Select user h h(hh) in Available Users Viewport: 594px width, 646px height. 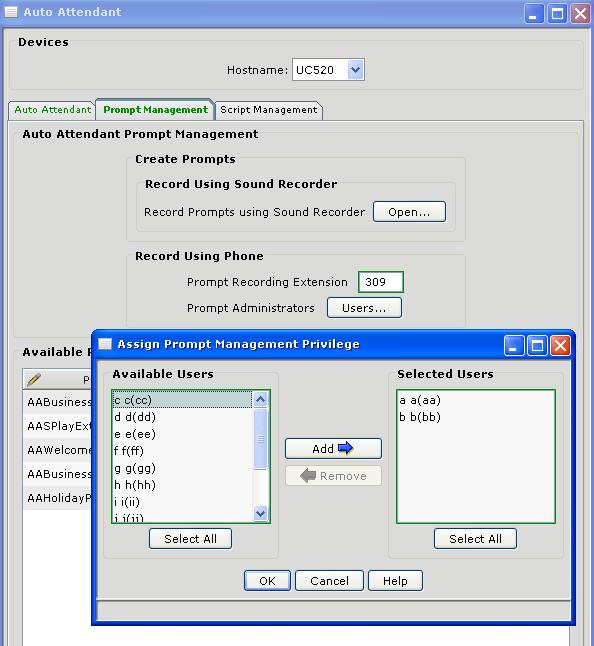pyautogui.click(x=182, y=485)
